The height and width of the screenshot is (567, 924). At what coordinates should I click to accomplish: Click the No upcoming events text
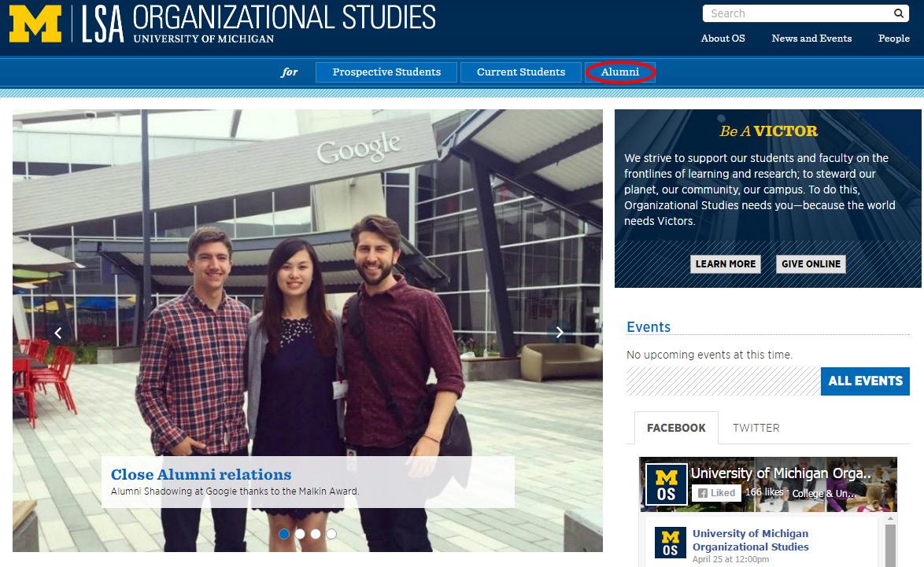[709, 355]
